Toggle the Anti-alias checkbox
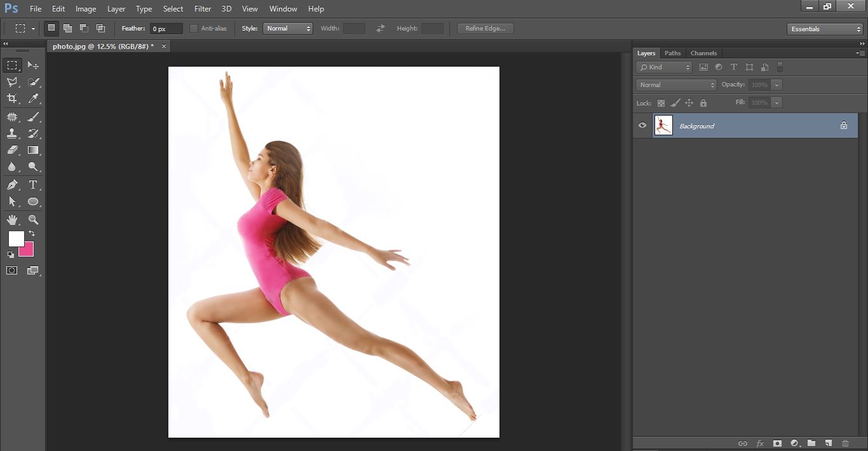Image resolution: width=868 pixels, height=451 pixels. point(194,29)
